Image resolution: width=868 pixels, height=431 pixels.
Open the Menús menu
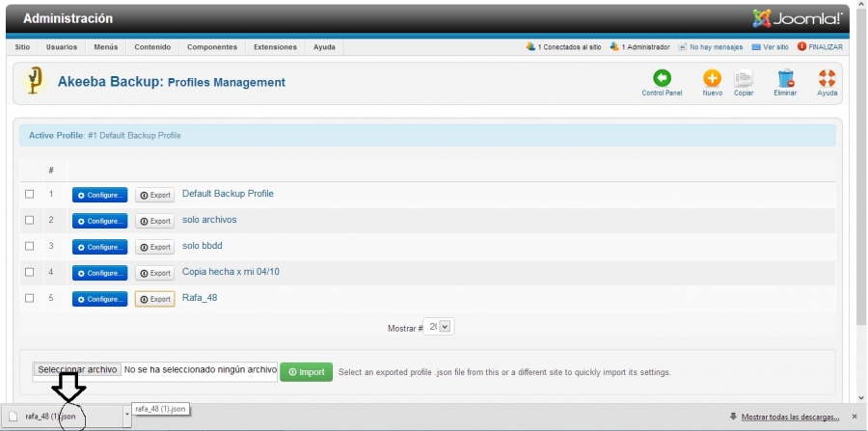(106, 47)
